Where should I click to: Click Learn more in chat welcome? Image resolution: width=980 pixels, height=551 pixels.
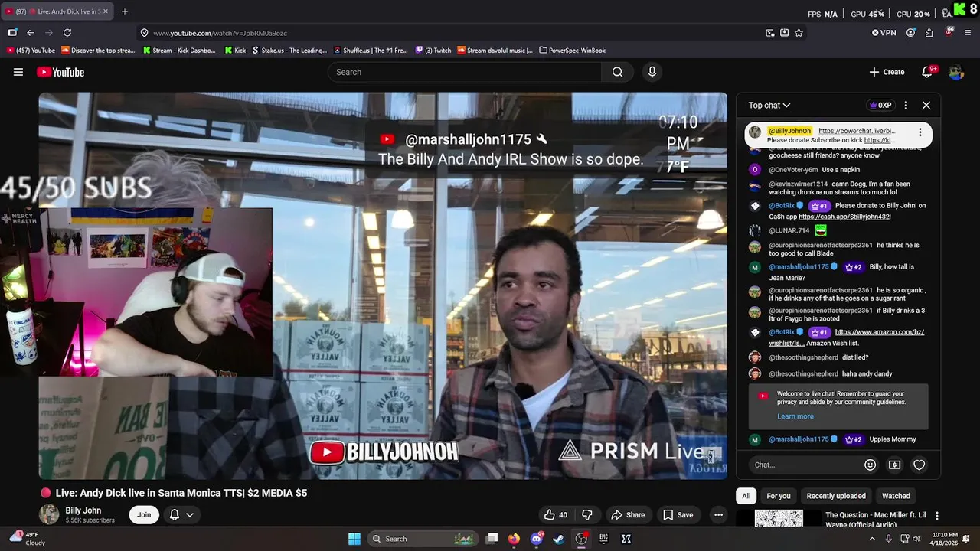click(x=795, y=416)
